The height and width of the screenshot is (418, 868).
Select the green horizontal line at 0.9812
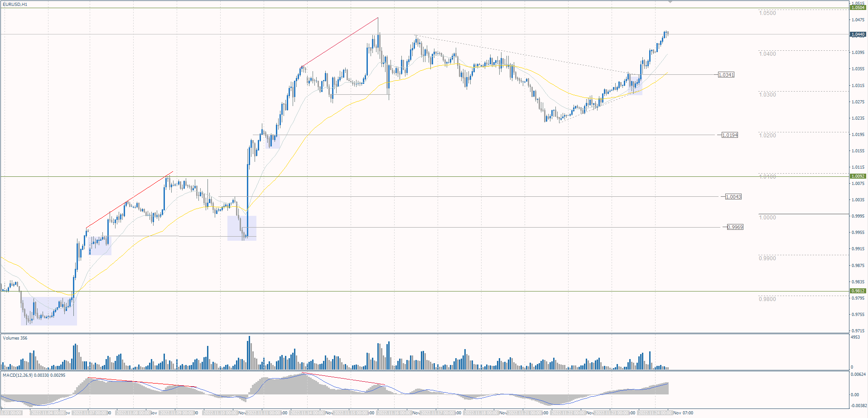click(x=424, y=292)
